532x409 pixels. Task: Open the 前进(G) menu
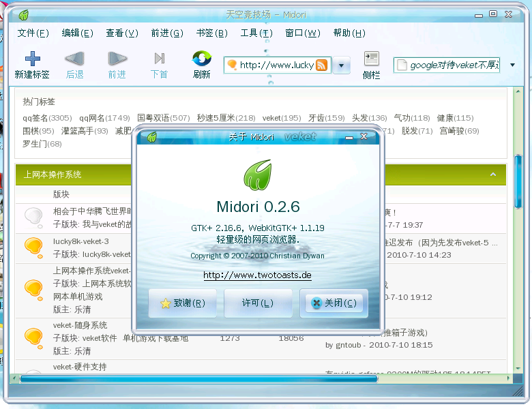click(x=167, y=33)
